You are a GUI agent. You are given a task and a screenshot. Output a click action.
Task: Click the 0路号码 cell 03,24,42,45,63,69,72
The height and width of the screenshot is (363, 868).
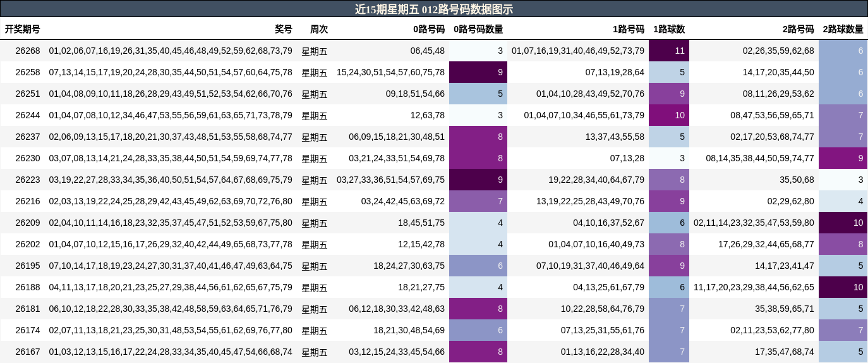coord(403,201)
